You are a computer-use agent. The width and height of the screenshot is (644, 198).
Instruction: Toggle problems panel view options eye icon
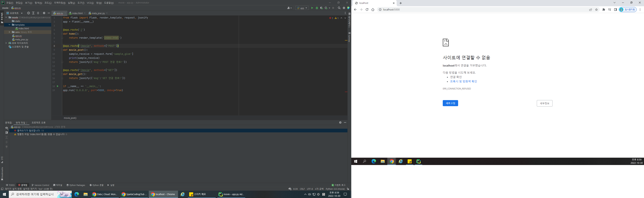(x=7, y=128)
